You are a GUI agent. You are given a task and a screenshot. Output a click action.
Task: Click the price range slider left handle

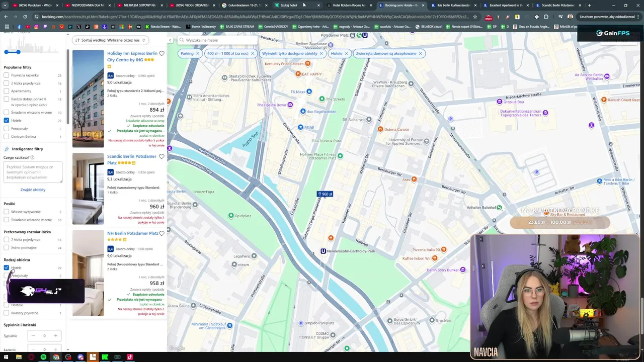coord(7,52)
